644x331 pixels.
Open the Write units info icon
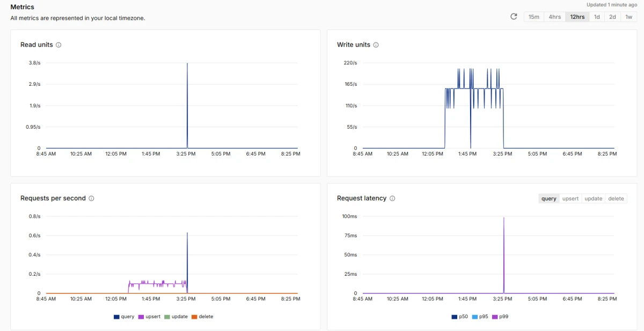pos(376,45)
